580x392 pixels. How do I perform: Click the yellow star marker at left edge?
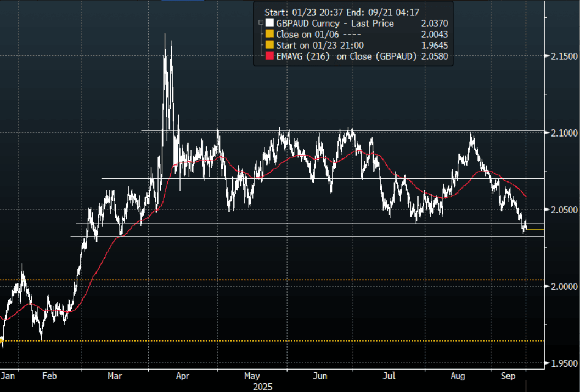[x=2, y=340]
